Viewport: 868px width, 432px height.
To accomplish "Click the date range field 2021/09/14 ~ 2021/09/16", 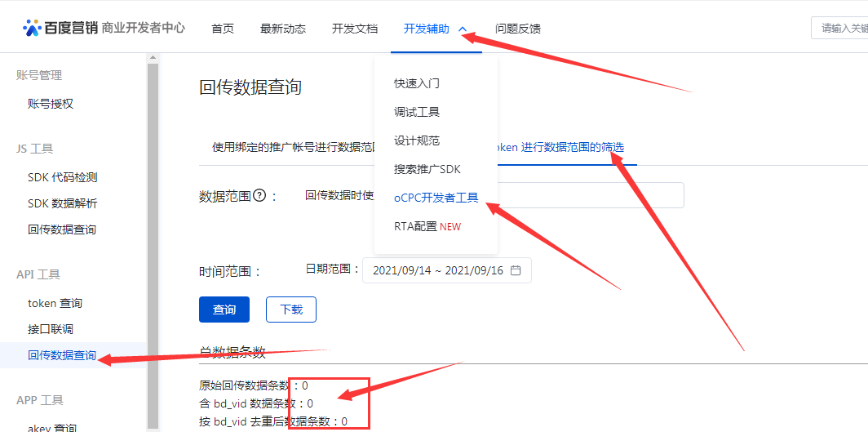I will tap(447, 270).
